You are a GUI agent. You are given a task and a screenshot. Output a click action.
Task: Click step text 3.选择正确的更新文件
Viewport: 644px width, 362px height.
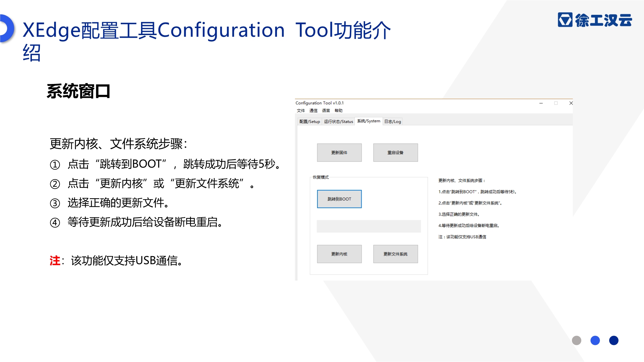[459, 214]
